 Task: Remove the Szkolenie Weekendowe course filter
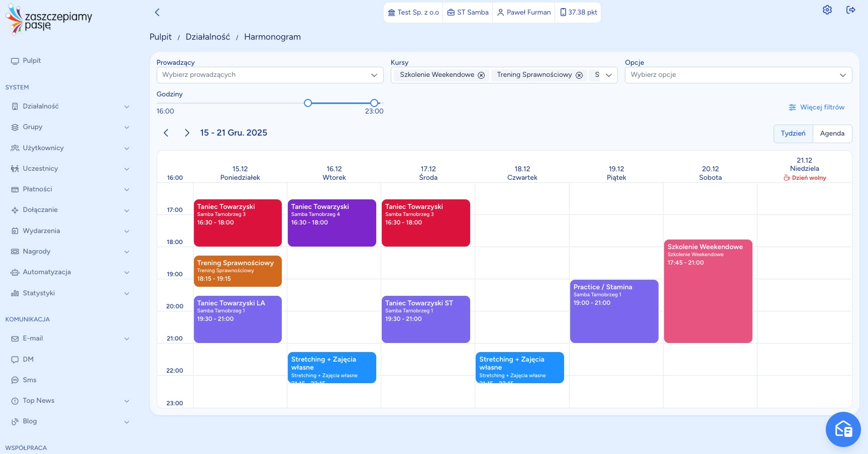pyautogui.click(x=481, y=75)
